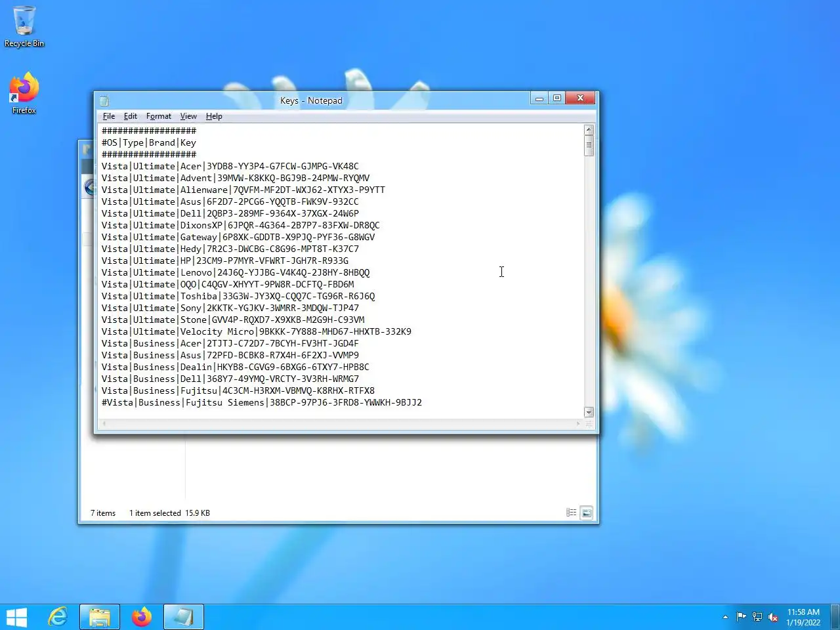Screen dimensions: 840x630
Task: Click the Gateway key line
Action: point(238,237)
